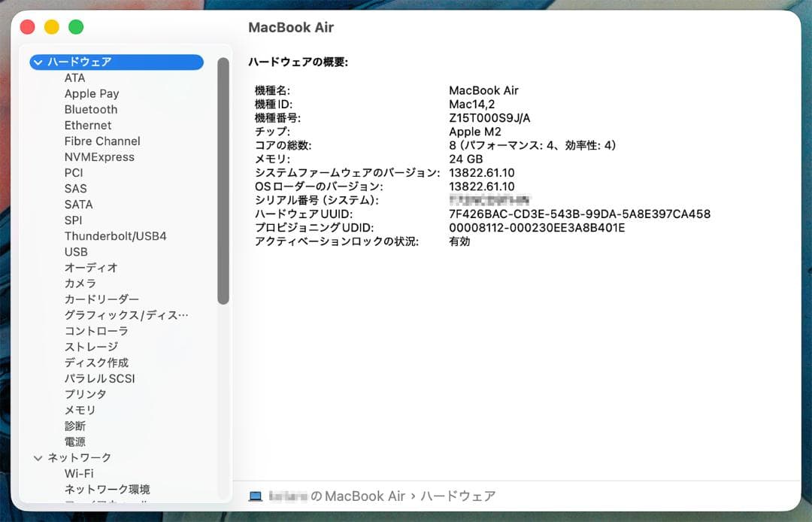Open Fibre Channel details
The image size is (812, 522).
tap(102, 141)
